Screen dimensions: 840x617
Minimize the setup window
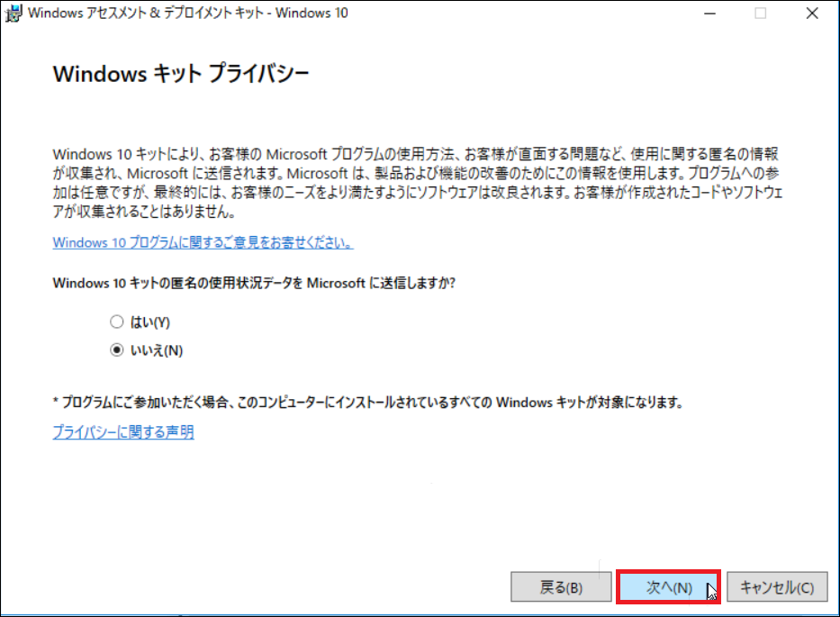[x=709, y=14]
